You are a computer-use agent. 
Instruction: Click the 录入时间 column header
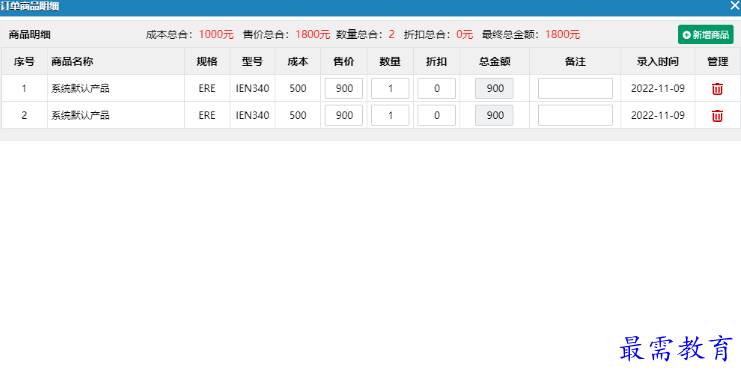(658, 61)
